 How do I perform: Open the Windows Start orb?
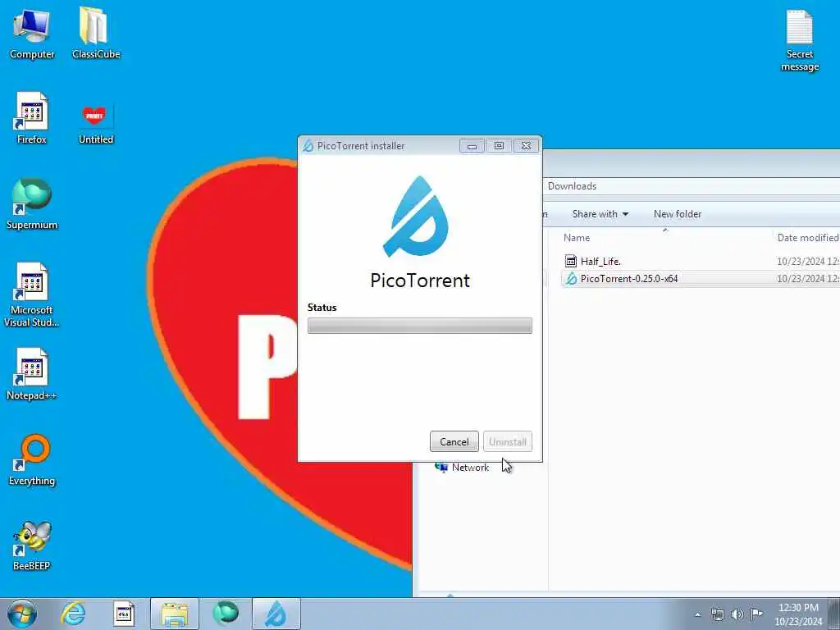pos(22,614)
